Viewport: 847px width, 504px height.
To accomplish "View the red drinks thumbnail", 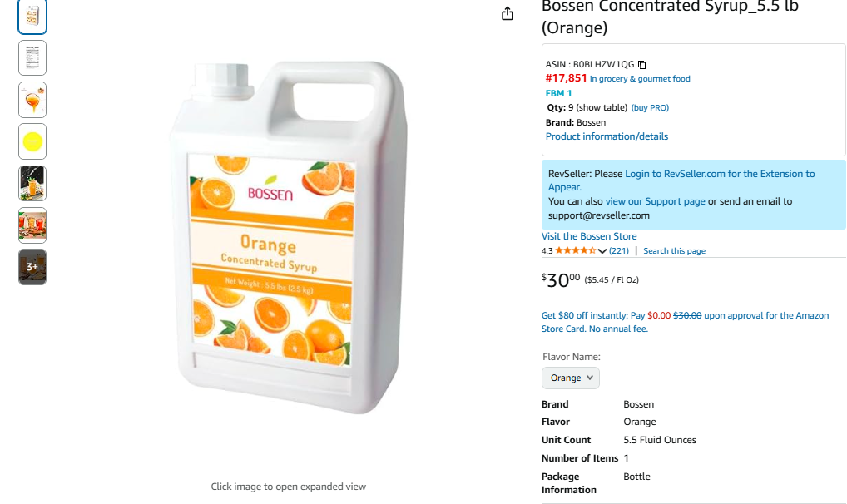I will [x=32, y=225].
